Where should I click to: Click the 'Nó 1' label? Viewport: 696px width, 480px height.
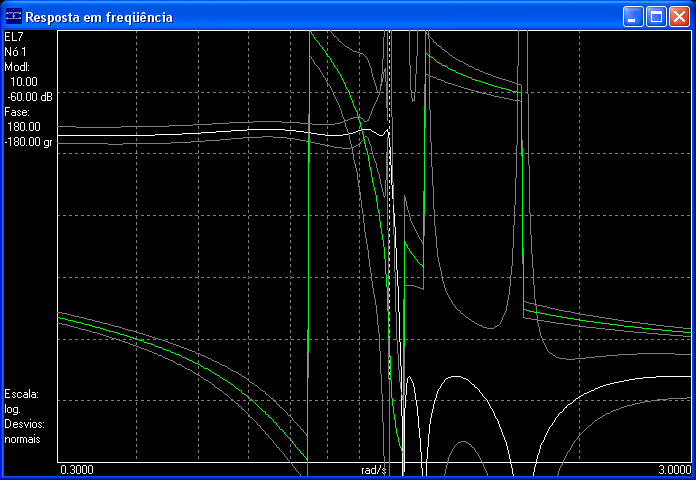(16, 52)
